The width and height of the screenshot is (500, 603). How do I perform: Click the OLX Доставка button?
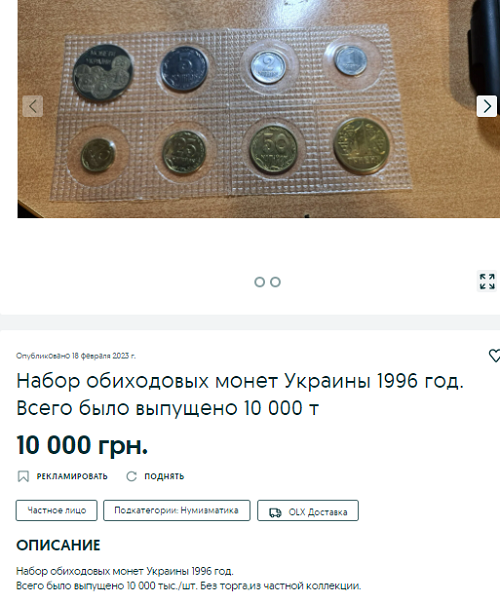tap(308, 510)
